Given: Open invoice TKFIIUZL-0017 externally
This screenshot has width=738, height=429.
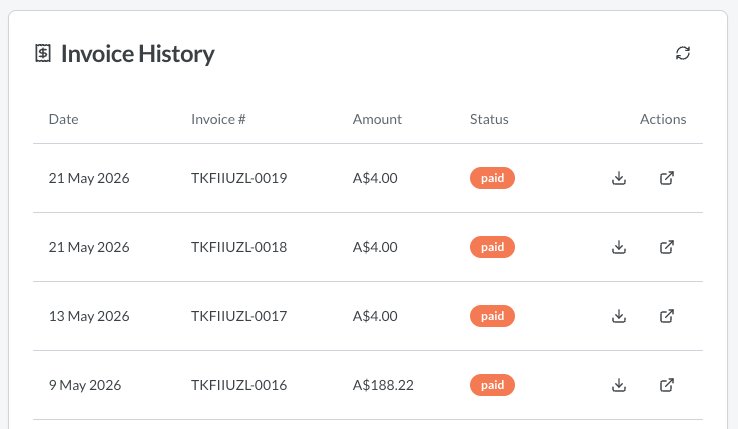Looking at the screenshot, I should [x=666, y=316].
